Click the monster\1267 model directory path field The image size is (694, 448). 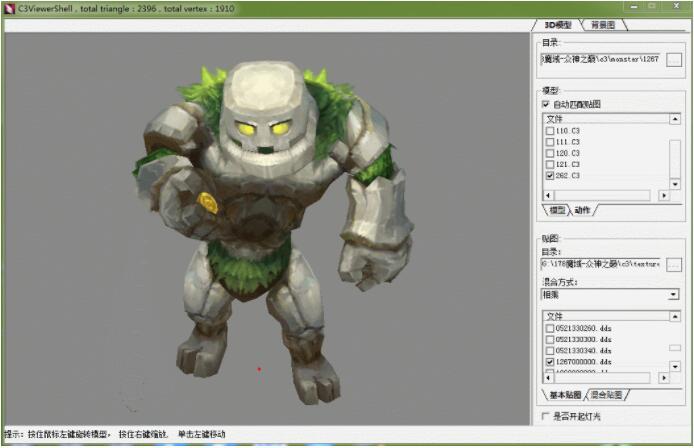coord(601,59)
